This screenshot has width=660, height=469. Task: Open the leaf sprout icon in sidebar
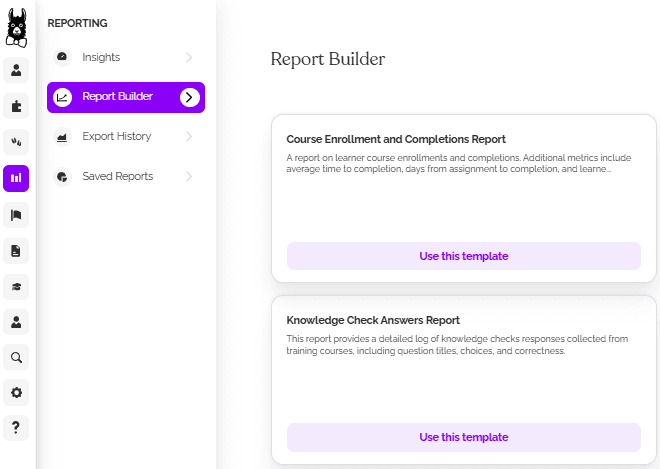16,142
